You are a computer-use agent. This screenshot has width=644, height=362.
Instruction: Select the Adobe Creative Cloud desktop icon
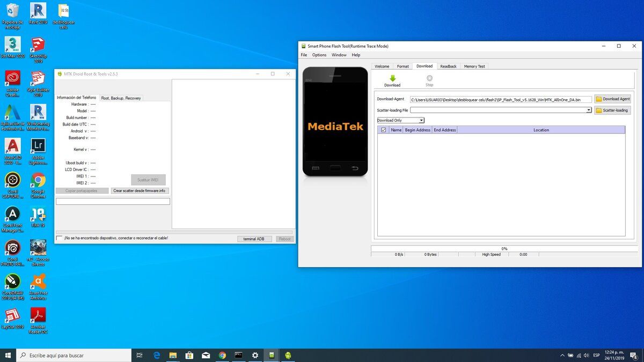[x=12, y=84]
